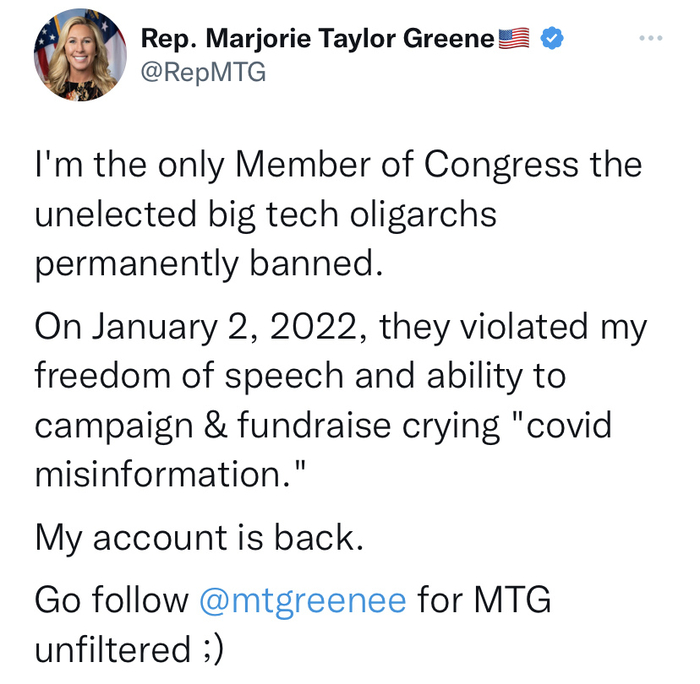
Task: Click the line "My account is back."
Action: pyautogui.click(x=195, y=537)
